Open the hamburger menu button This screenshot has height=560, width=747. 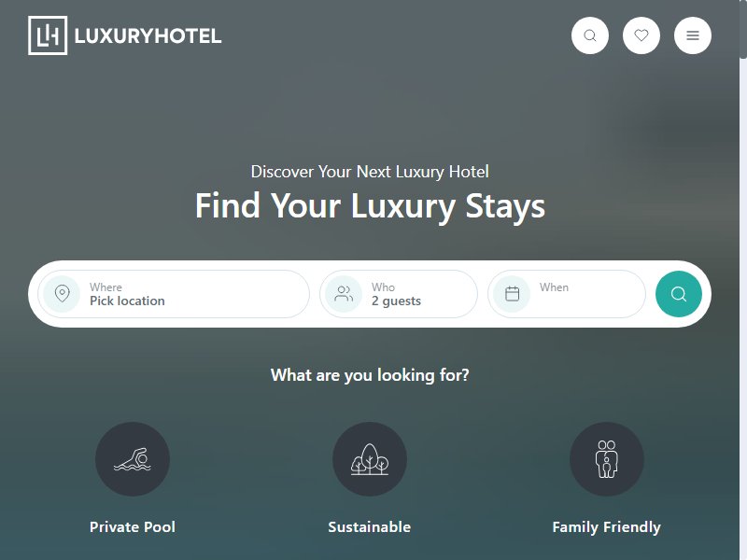[693, 35]
